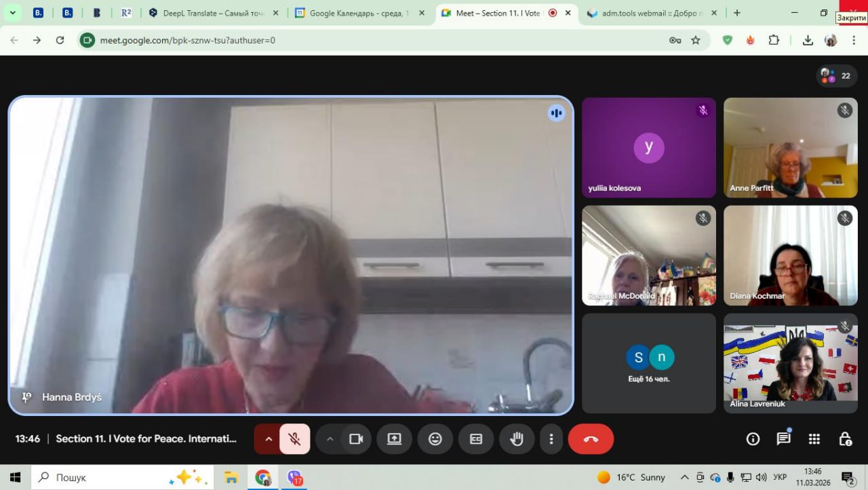Show participants list with 22 people
This screenshot has width=868, height=490.
coord(837,76)
